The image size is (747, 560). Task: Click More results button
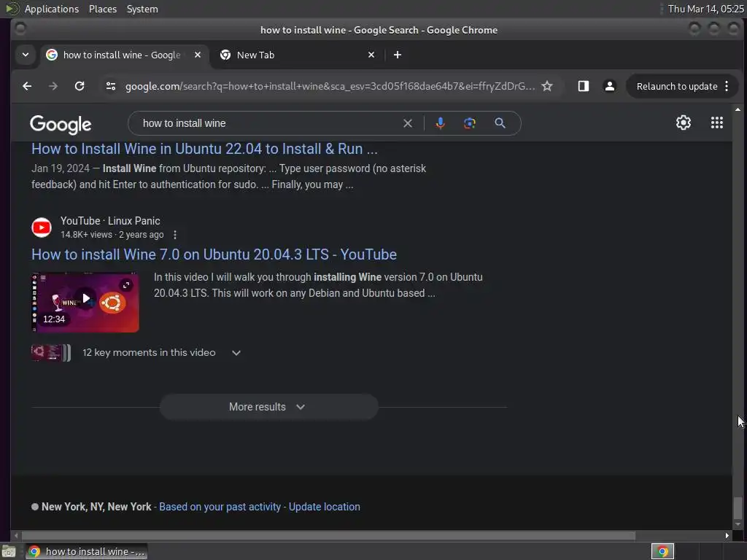click(269, 407)
